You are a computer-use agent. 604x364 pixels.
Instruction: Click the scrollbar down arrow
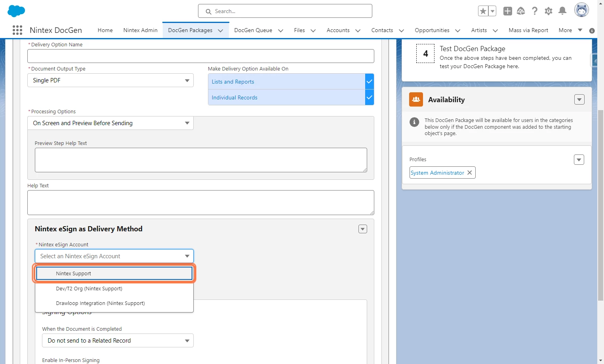click(600, 360)
